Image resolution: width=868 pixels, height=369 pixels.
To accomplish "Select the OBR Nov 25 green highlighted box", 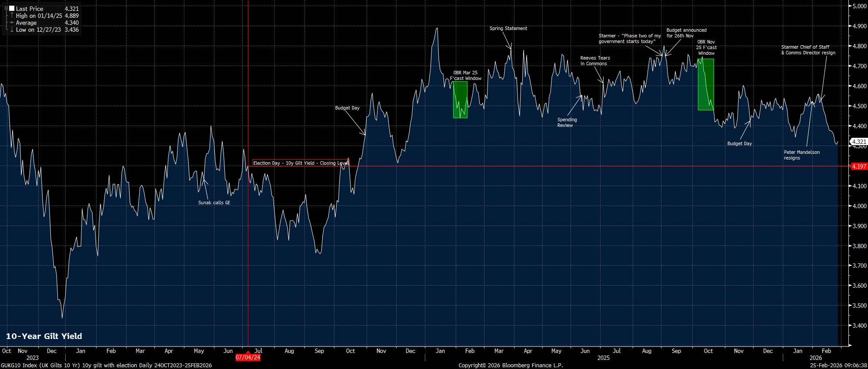I will [x=705, y=84].
